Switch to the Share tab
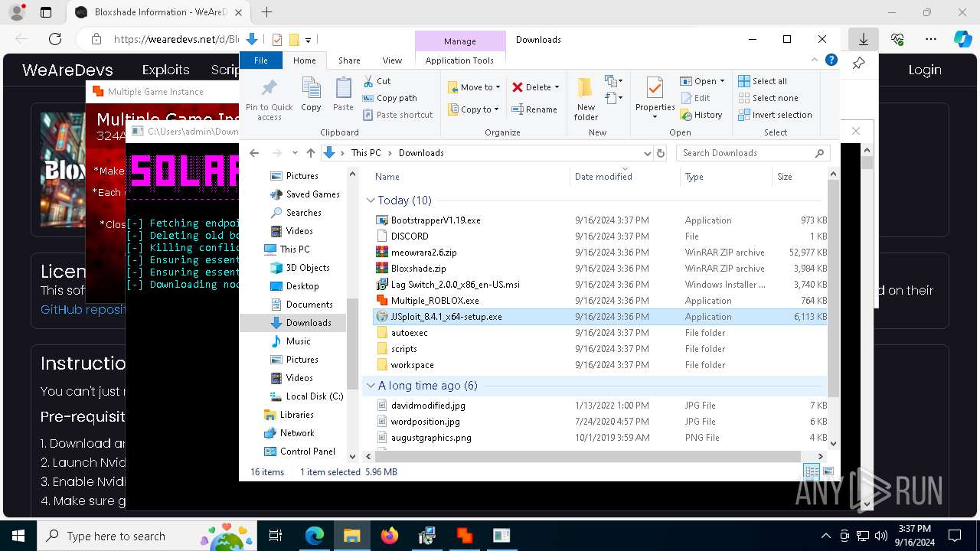980x551 pixels. click(x=349, y=60)
